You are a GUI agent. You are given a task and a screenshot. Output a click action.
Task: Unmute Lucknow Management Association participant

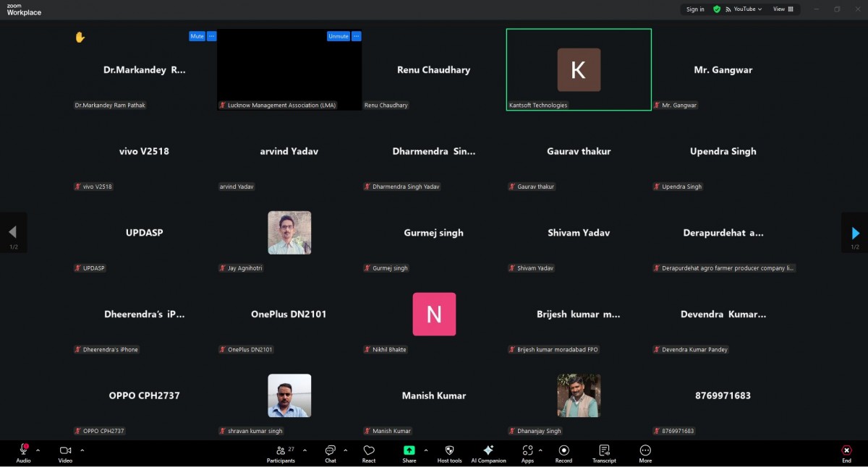click(338, 36)
